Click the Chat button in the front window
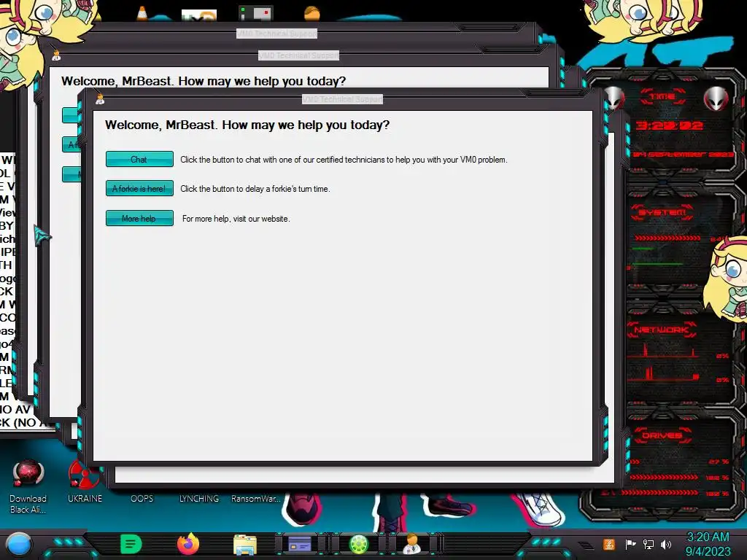The image size is (747, 560). pos(139,159)
